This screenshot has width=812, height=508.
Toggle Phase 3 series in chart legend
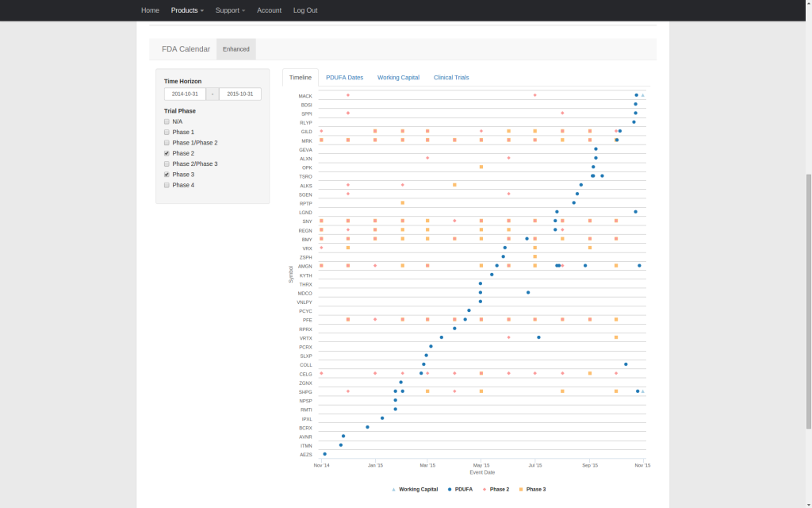(532, 489)
